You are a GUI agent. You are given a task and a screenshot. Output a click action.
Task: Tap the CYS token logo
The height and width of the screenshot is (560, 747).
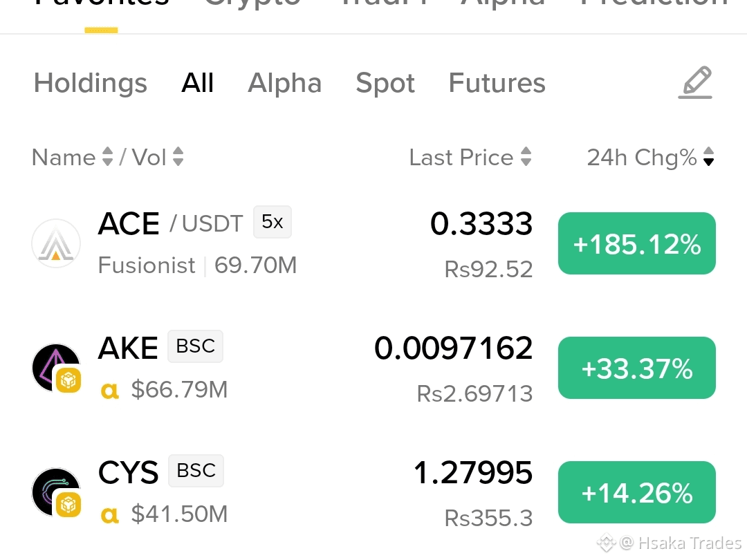pos(56,492)
